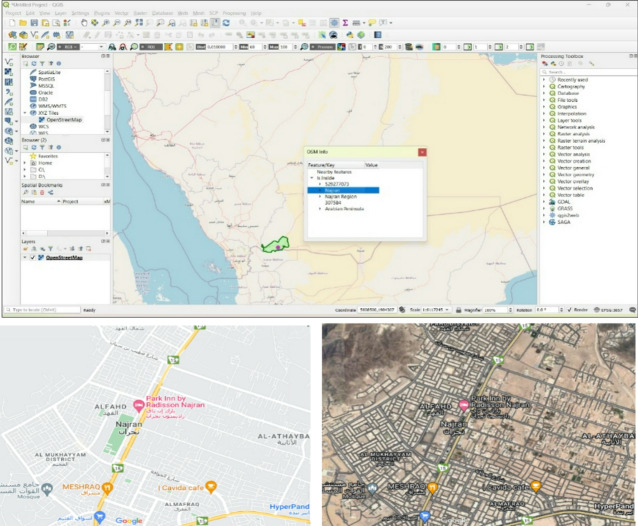Refresh the top Browser panel
Screen dimensions: 638x526
34,63
